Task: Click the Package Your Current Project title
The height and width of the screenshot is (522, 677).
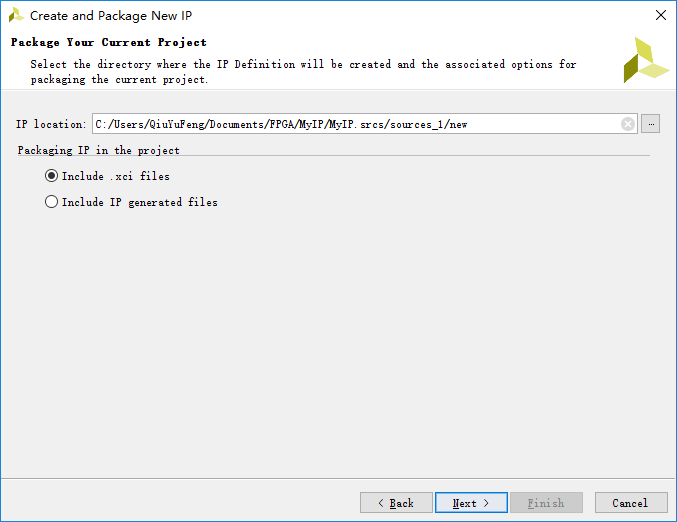Action: point(109,42)
